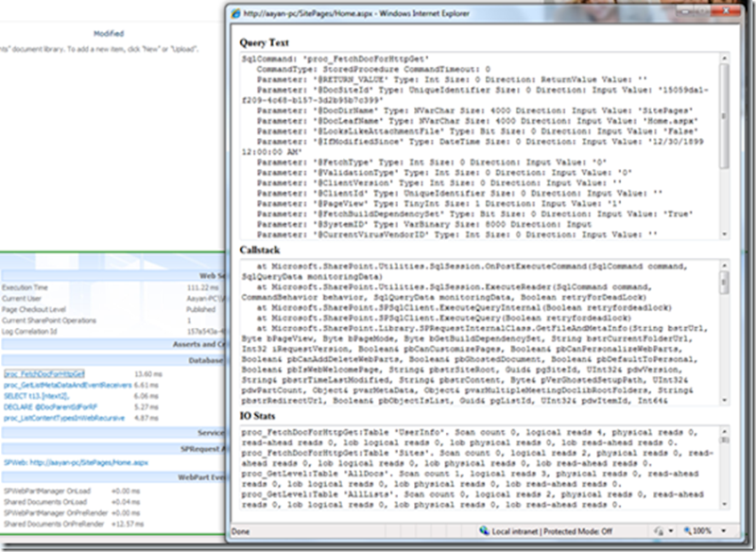This screenshot has width=756, height=552.
Task: Click SPSqlClient.ExecuteQueryInternal callstack line
Action: tap(464, 307)
